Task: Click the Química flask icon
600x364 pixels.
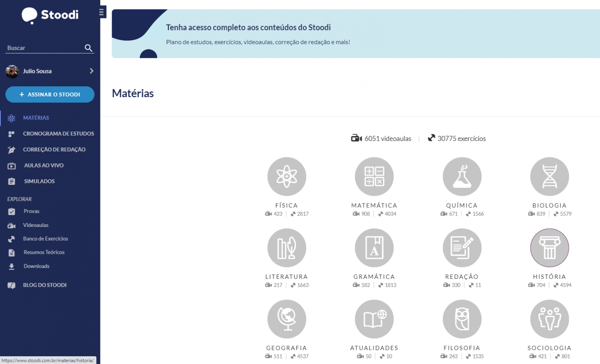Action: point(462,177)
